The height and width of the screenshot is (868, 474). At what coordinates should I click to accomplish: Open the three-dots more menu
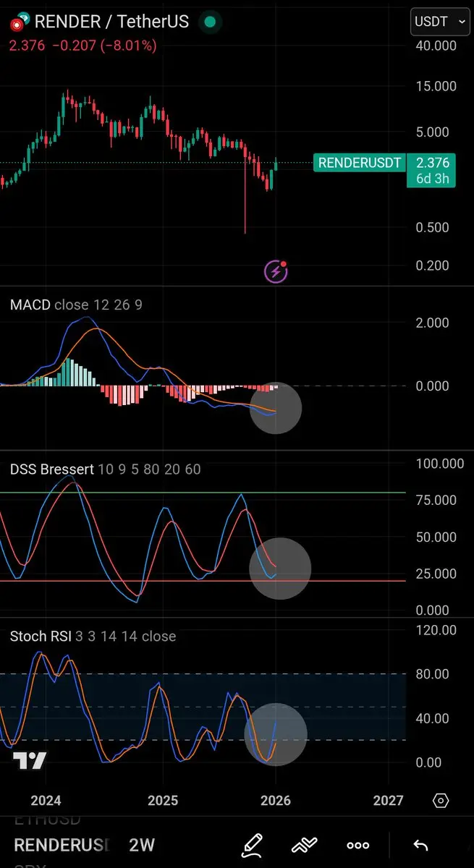pyautogui.click(x=358, y=845)
